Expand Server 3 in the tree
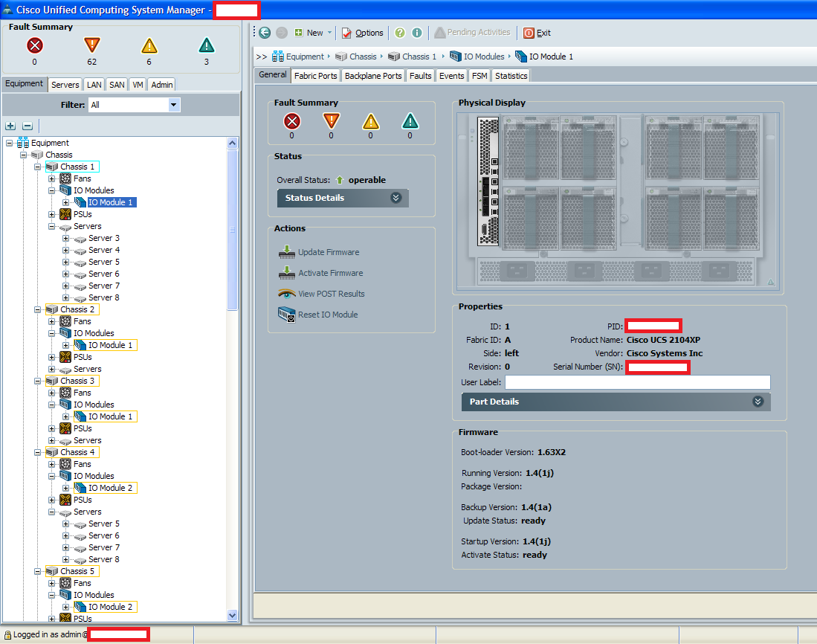Viewport: 817px width, 644px height. (x=66, y=238)
